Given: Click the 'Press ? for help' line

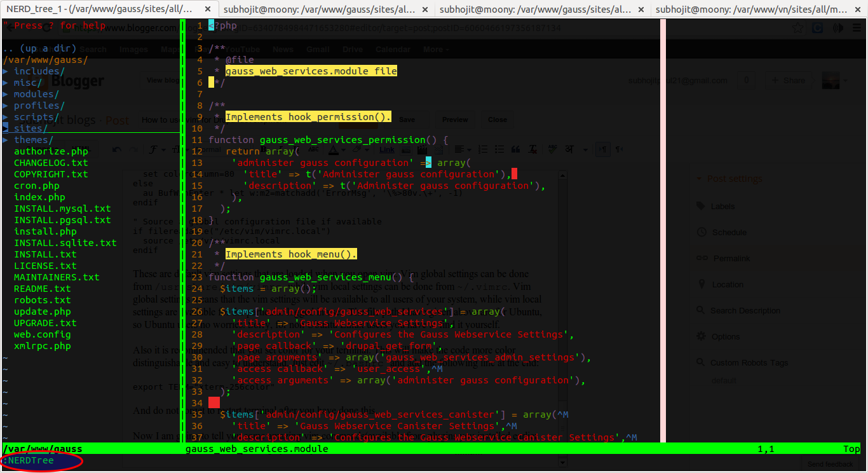Looking at the screenshot, I should [54, 25].
